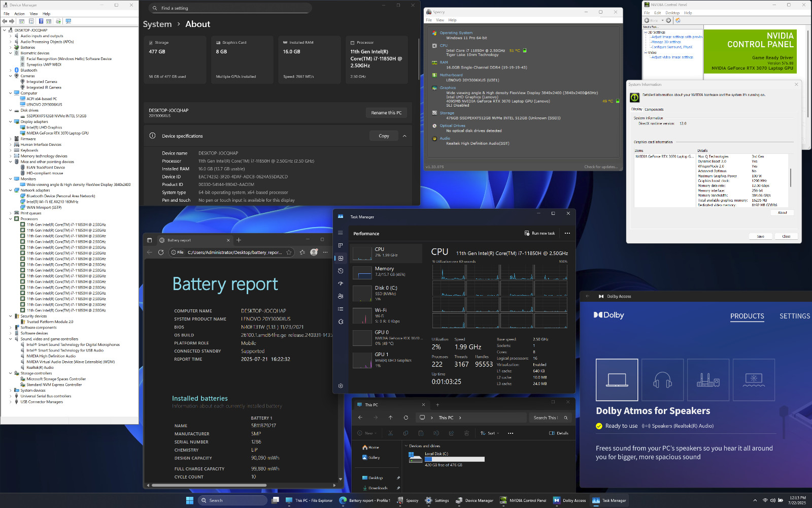Switch to Components tab in System Information

(x=654, y=109)
